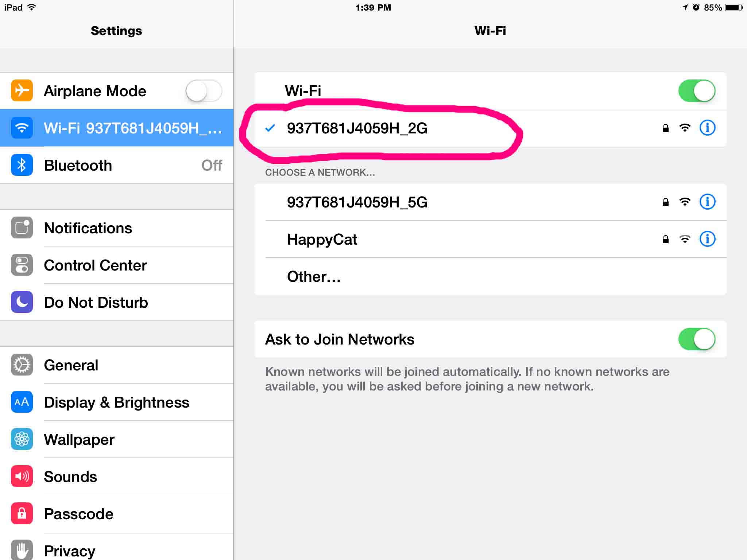Join the 937T681J4059H_5G network

coord(357,202)
